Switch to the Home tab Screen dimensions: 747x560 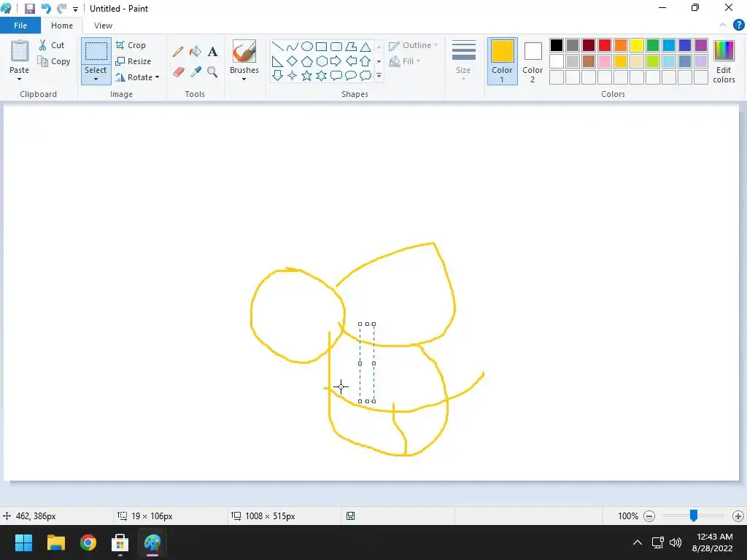62,26
